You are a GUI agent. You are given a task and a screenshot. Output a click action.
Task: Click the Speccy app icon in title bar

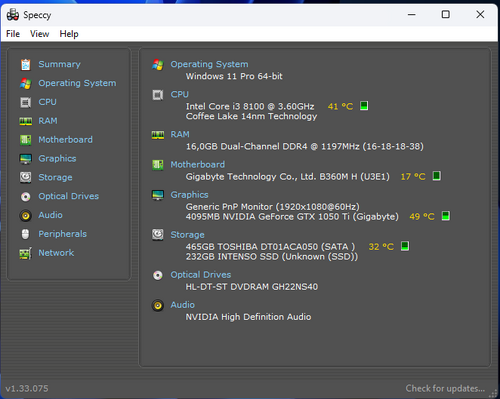(13, 15)
